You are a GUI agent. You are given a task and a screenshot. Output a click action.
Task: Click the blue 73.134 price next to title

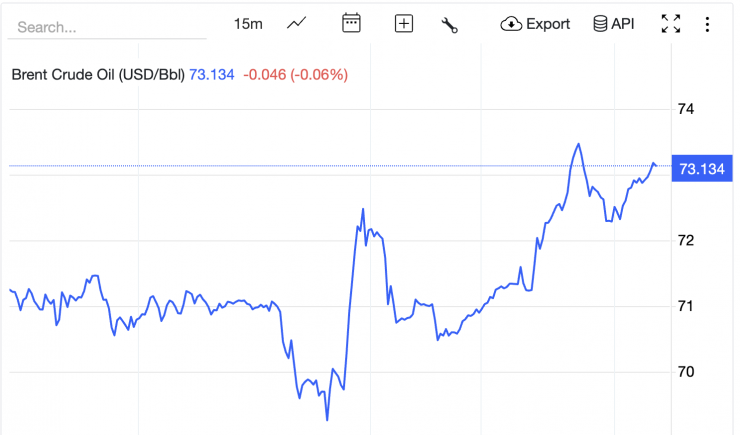click(212, 74)
